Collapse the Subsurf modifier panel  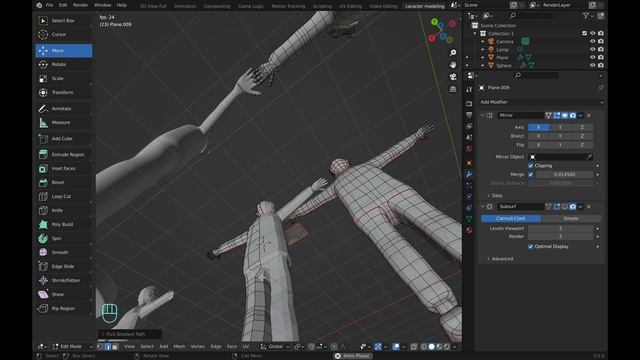tap(482, 207)
